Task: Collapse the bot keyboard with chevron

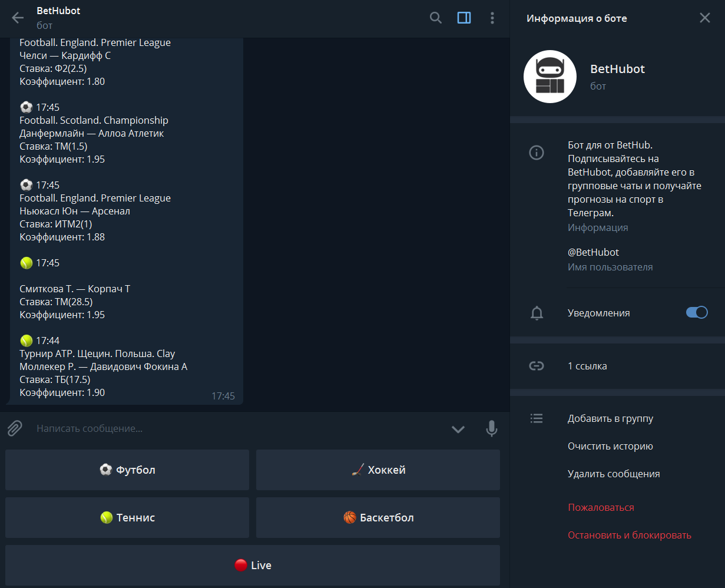Action: click(458, 429)
